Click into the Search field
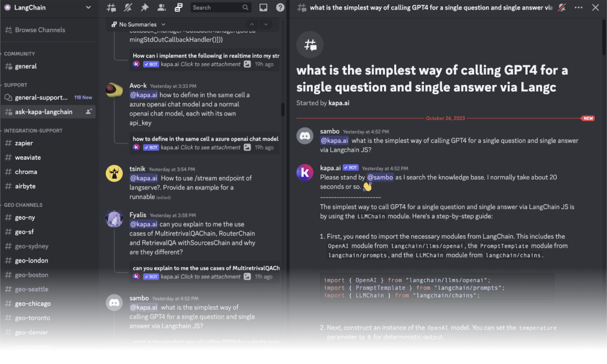Image resolution: width=607 pixels, height=364 pixels. pos(221,7)
